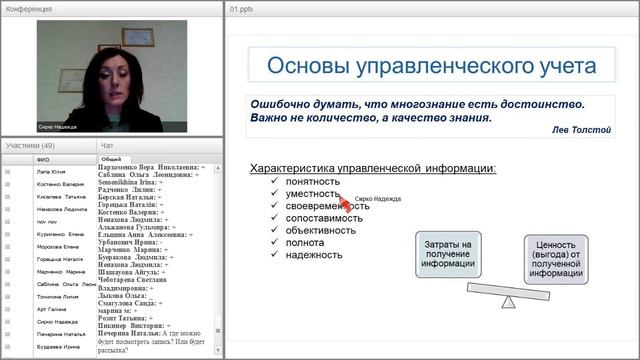
Task: Click chat message from Радченко Лилия
Action: [x=129, y=190]
